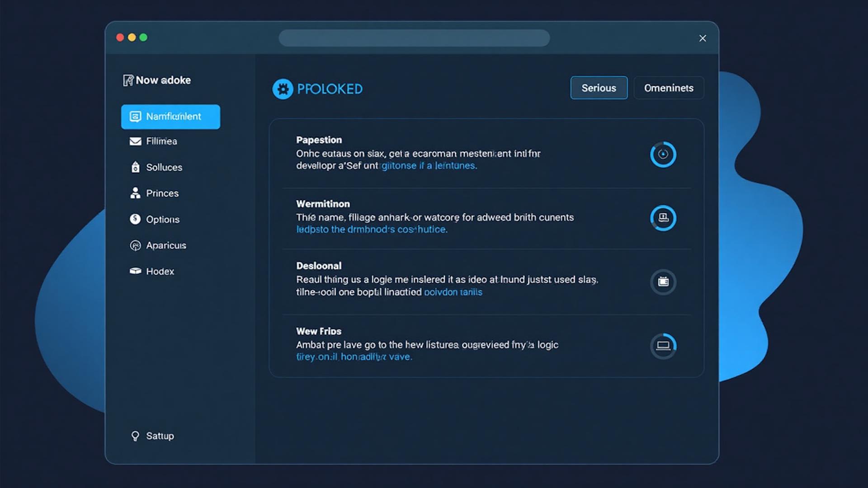Click the circular icon in Wermitinon row

point(663,218)
